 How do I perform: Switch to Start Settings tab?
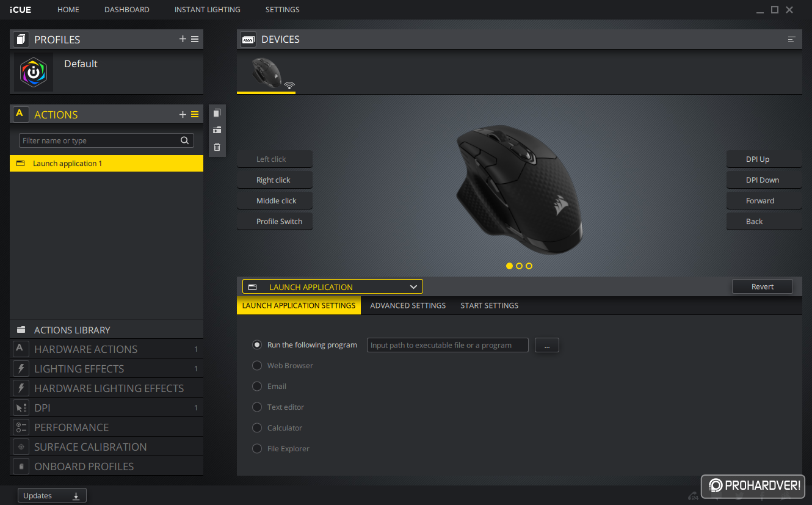pos(490,305)
